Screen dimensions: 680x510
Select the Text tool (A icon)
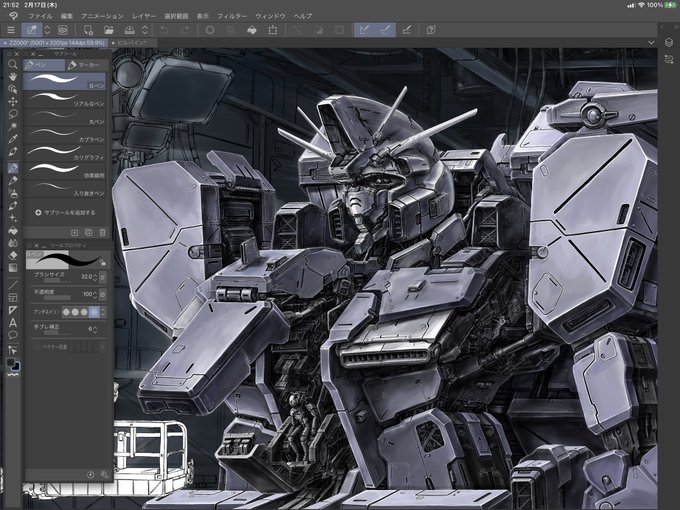click(13, 322)
